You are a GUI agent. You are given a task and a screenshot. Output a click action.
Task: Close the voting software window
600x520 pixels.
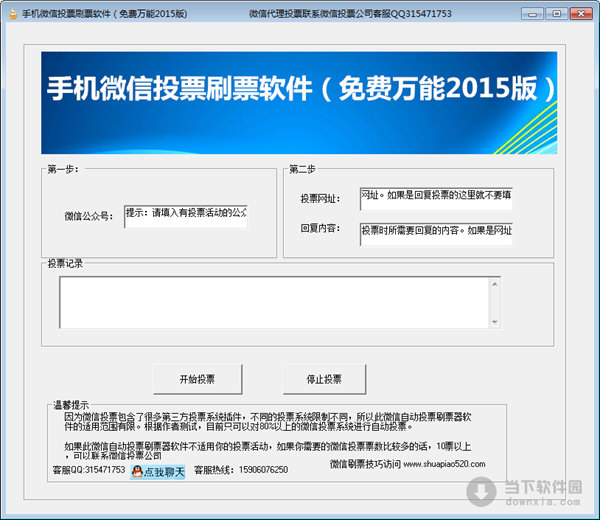[581, 14]
